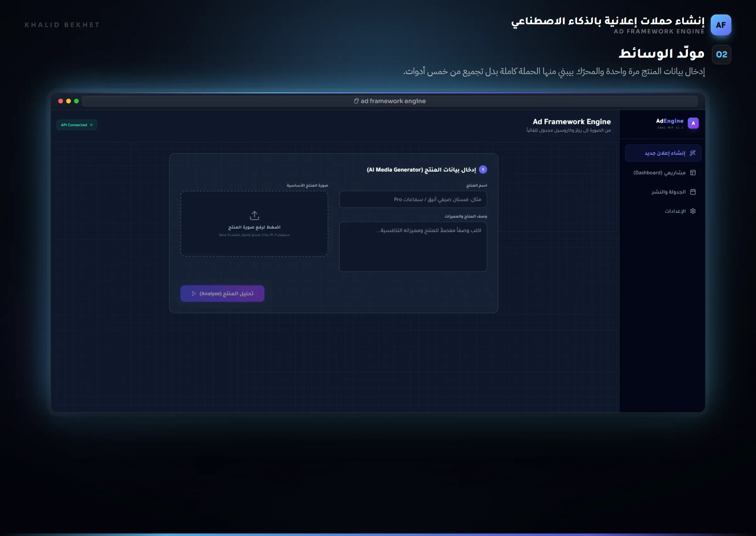
Task: Click the magic wand icon for new ad
Action: (x=693, y=153)
